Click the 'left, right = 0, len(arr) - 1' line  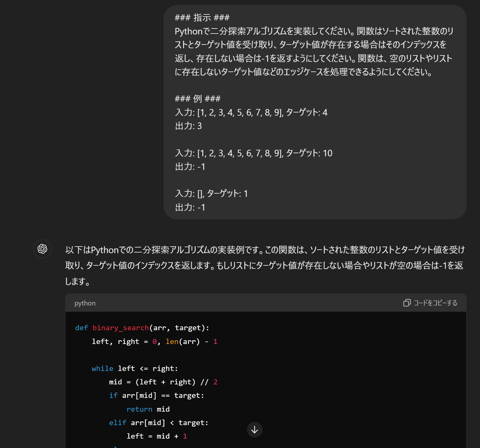[154, 342]
